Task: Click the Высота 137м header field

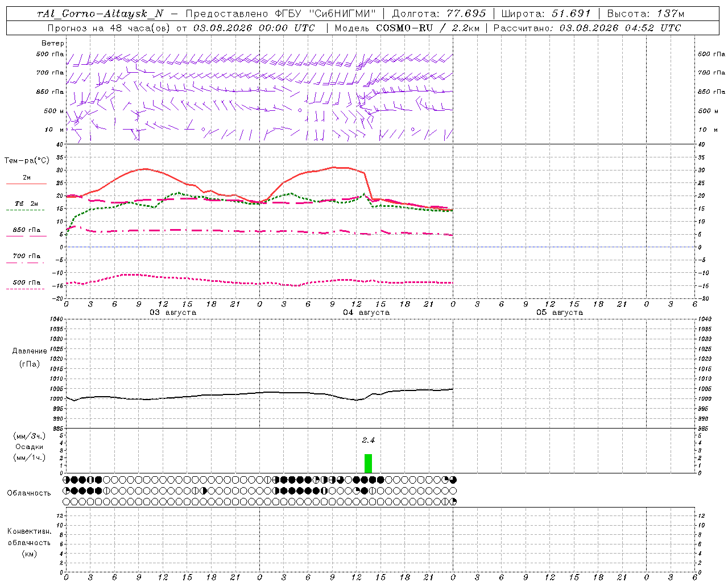Action: 646,14
